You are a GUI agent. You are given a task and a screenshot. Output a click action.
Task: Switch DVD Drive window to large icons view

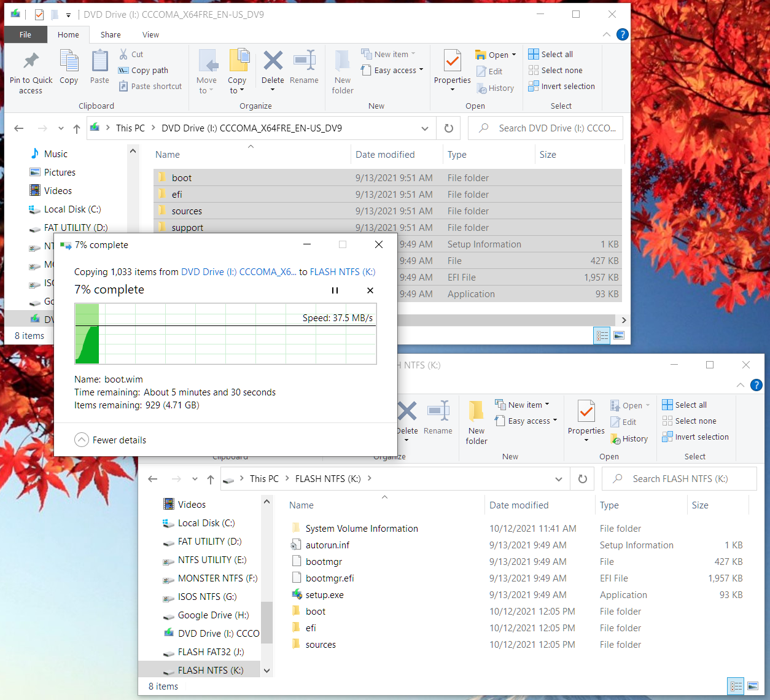619,335
